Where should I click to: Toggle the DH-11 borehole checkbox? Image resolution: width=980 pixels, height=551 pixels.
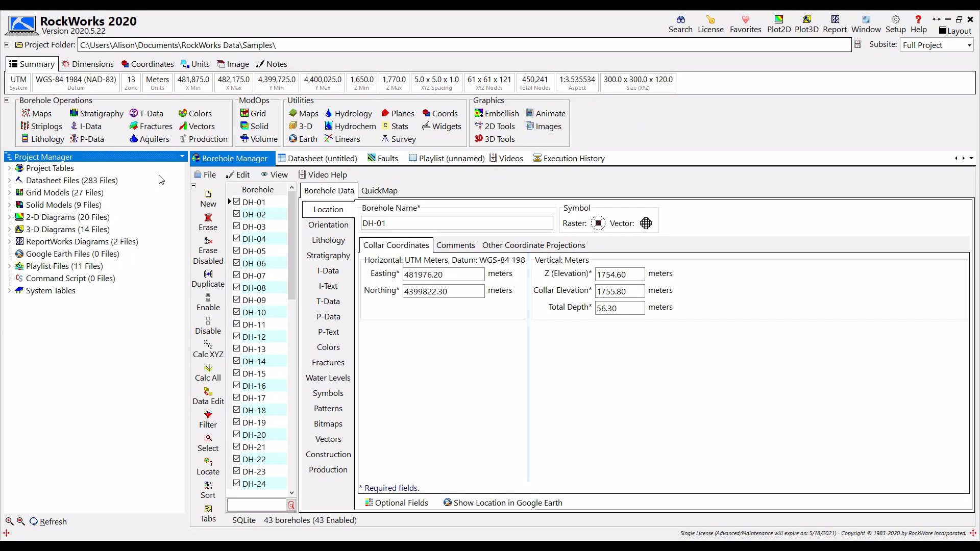coord(237,324)
